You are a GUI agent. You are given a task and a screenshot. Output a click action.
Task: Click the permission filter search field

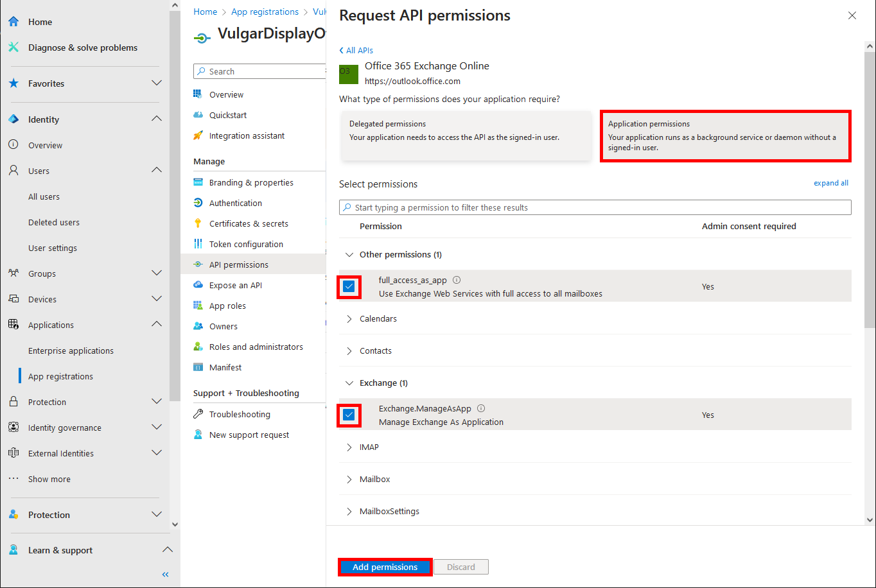[x=595, y=207]
